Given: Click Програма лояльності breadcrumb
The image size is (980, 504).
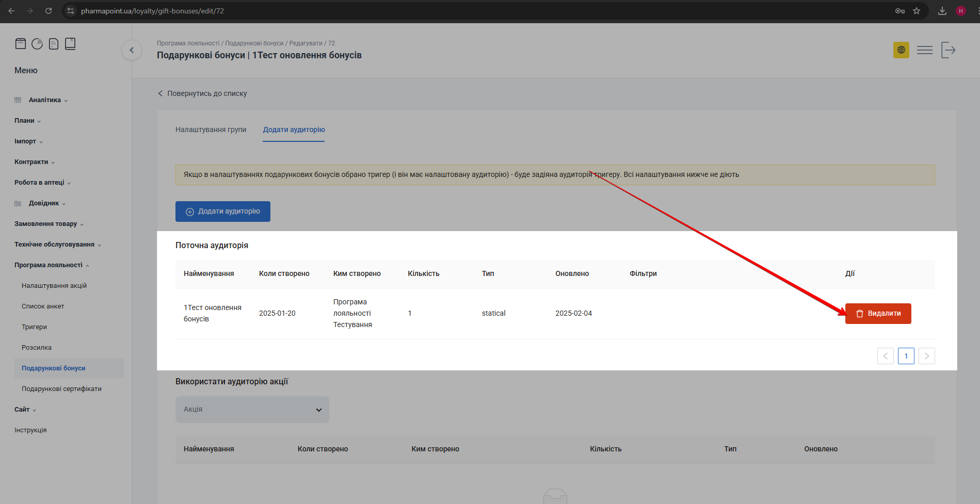Looking at the screenshot, I should pyautogui.click(x=188, y=43).
